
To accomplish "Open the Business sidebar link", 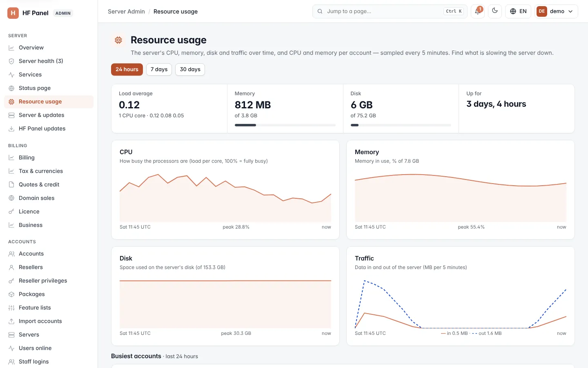I will (x=49, y=225).
